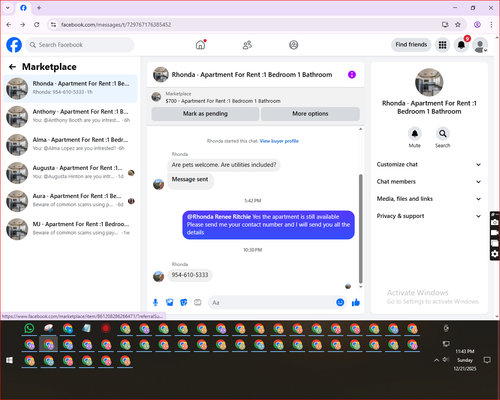Open the $700 Marketplace listing banner
Screen dimensions: 500x400
tap(255, 97)
